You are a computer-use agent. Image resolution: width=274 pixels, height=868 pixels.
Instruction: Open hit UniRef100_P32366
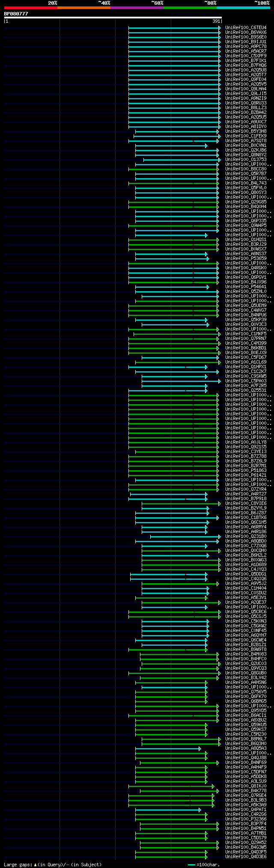point(246,819)
